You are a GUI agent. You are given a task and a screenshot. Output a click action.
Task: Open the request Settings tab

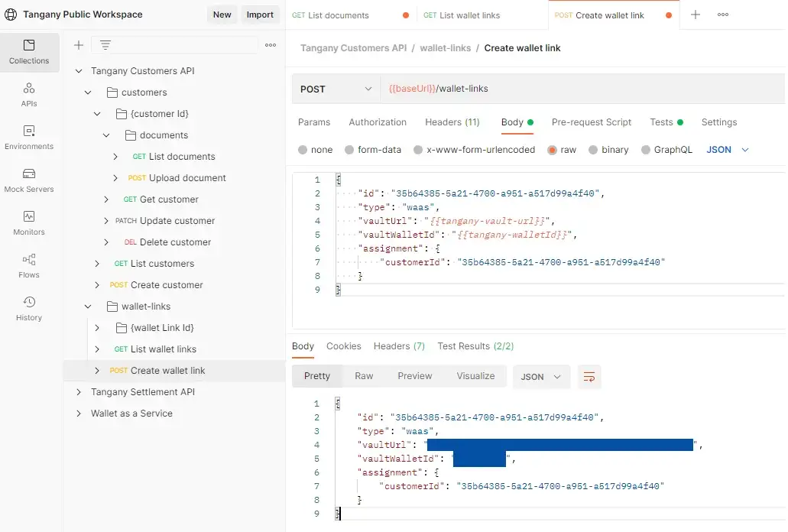(x=719, y=122)
